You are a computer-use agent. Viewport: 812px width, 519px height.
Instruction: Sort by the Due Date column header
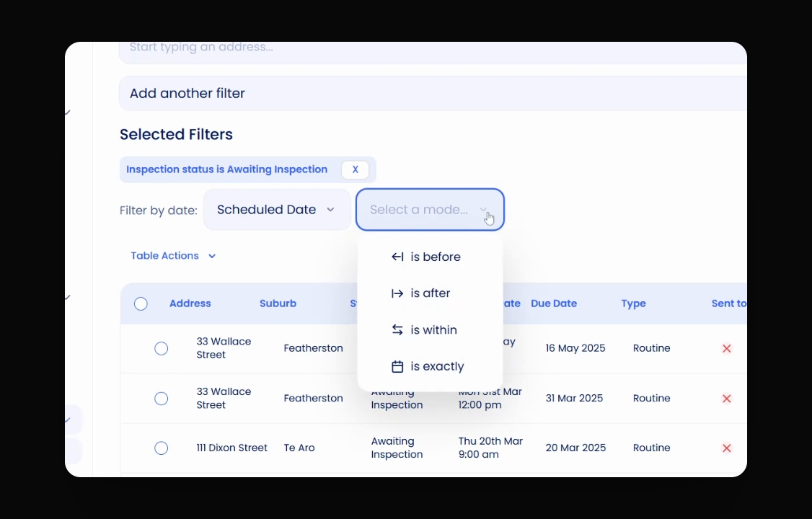coord(554,303)
